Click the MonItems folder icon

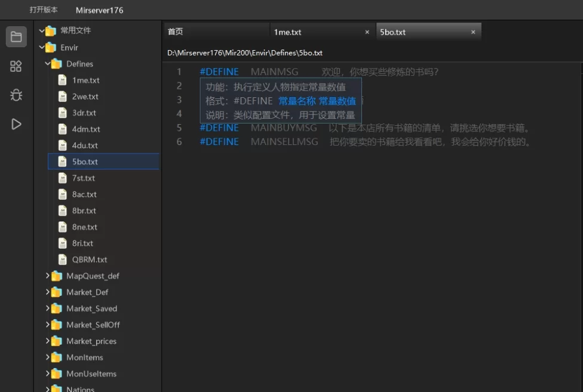pyautogui.click(x=57, y=358)
